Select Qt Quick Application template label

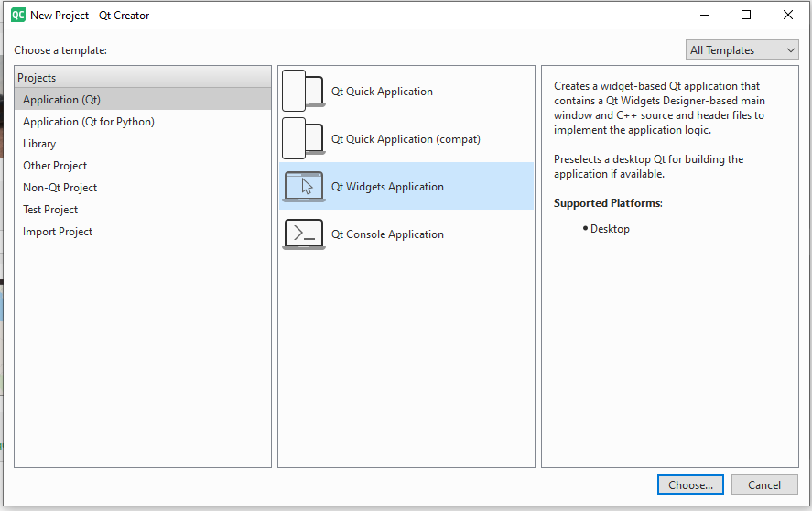point(382,92)
